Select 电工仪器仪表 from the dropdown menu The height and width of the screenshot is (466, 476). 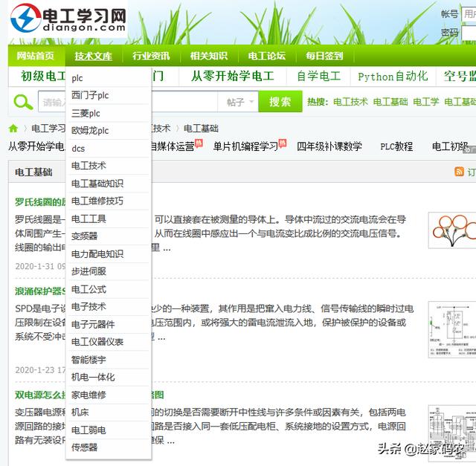pyautogui.click(x=109, y=342)
